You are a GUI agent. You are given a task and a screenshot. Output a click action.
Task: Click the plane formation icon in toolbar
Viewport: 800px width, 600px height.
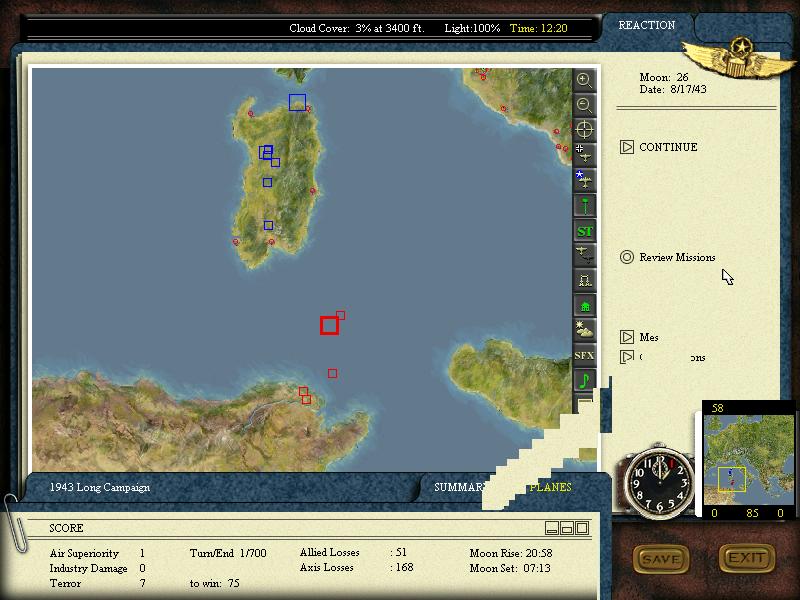click(x=584, y=255)
